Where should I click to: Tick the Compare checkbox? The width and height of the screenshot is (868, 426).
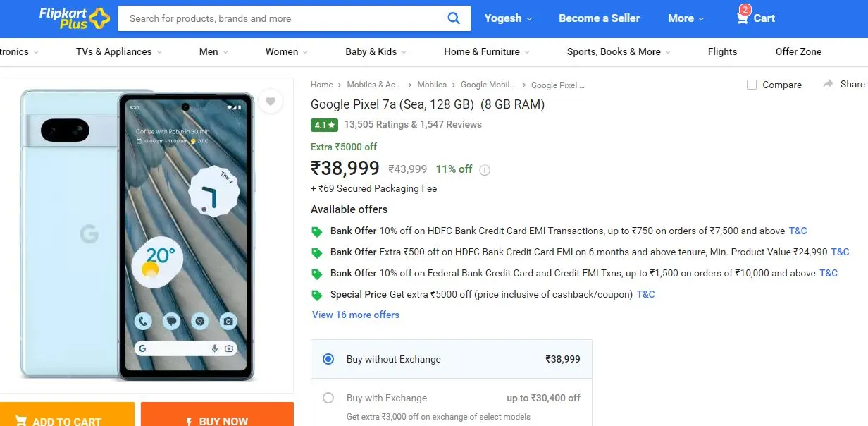click(x=752, y=85)
